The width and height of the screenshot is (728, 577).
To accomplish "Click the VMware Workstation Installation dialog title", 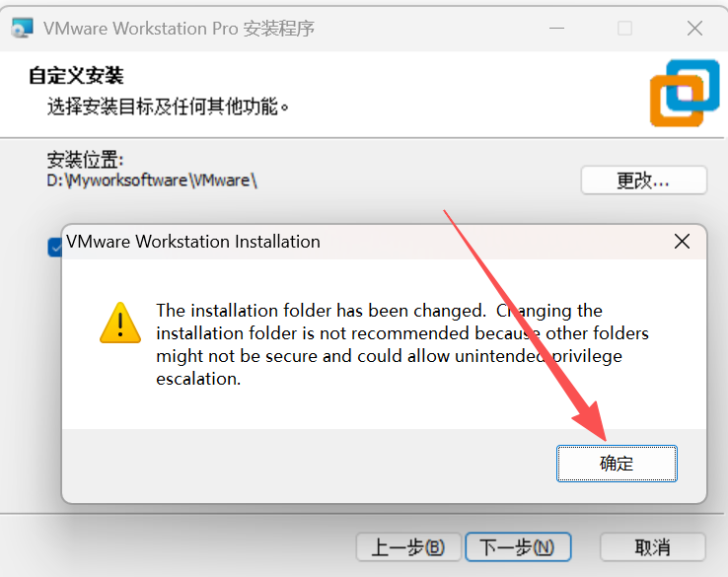I will coord(193,242).
